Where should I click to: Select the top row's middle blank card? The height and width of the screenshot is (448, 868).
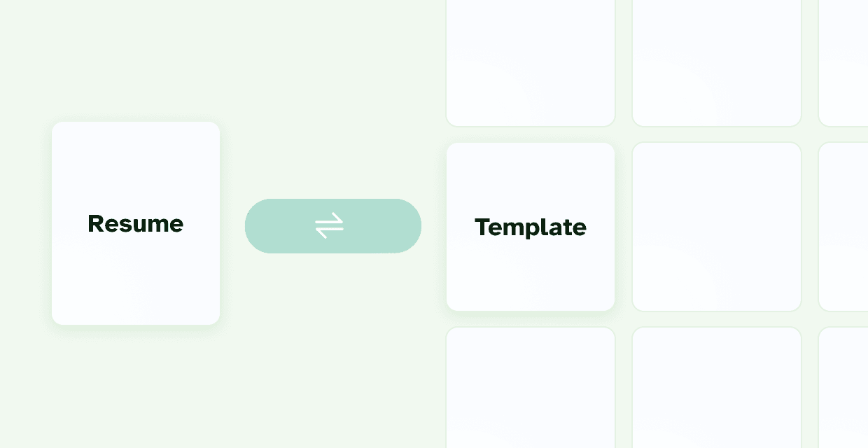click(716, 63)
